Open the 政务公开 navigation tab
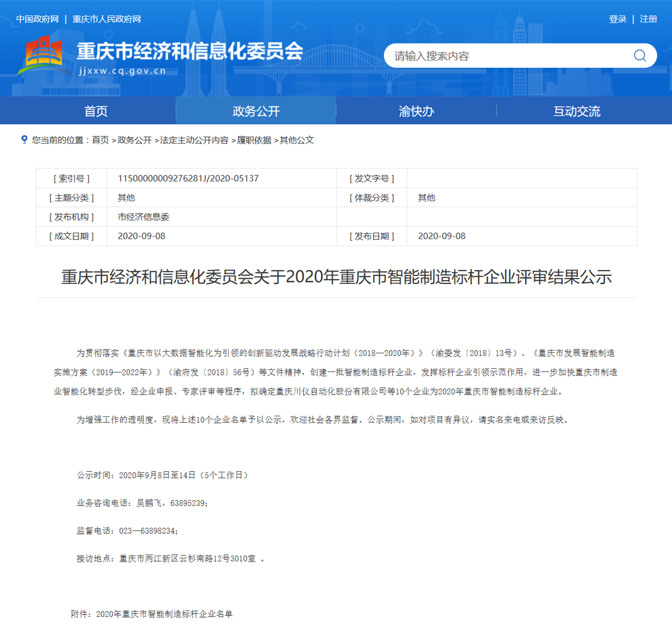The width and height of the screenshot is (672, 634). [x=256, y=111]
